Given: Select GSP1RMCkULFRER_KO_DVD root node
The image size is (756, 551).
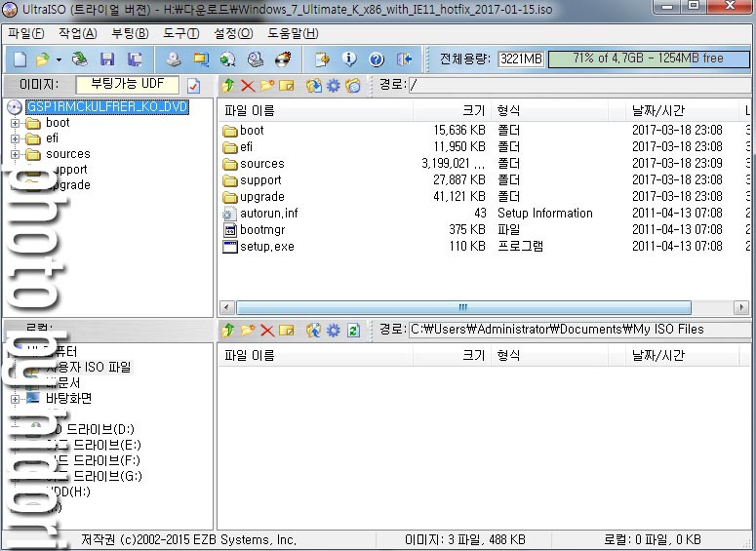Looking at the screenshot, I should pyautogui.click(x=107, y=106).
